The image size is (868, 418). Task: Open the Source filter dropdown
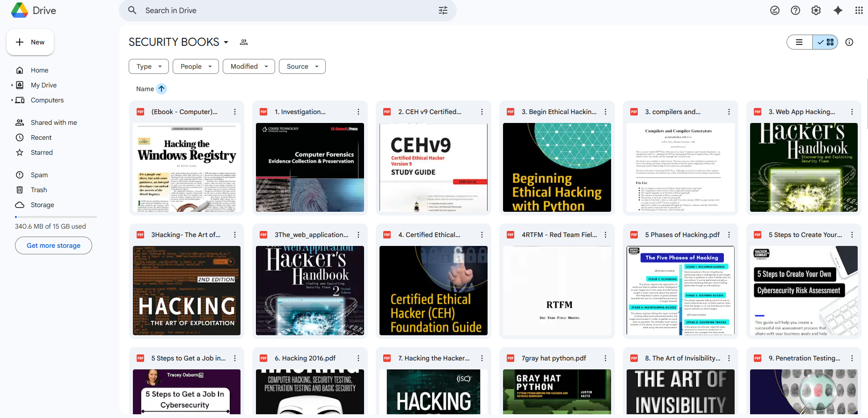click(302, 66)
